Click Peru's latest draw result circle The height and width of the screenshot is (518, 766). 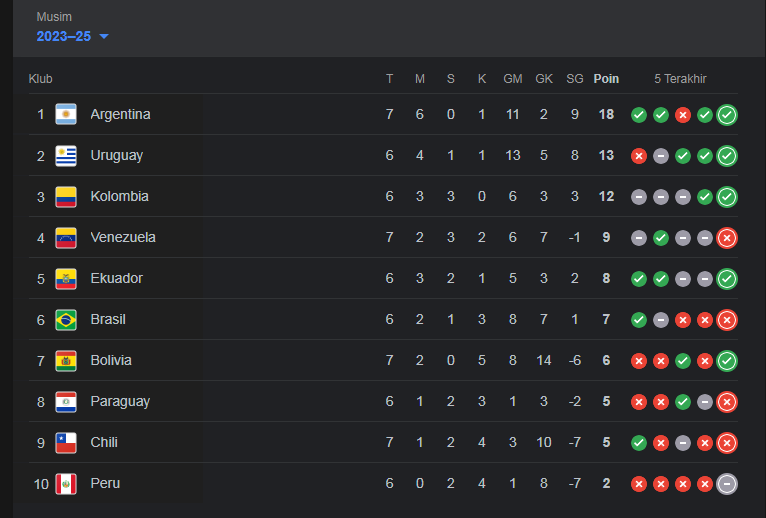727,484
